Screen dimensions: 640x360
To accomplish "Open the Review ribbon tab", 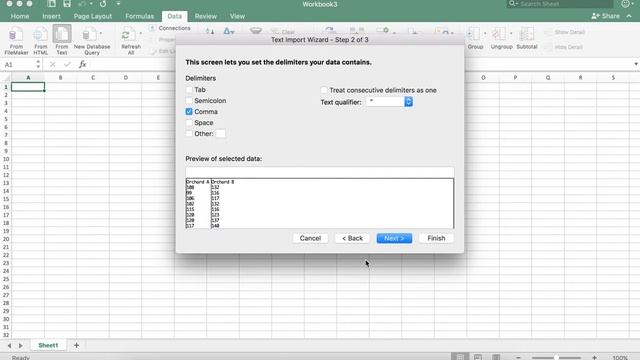I will pyautogui.click(x=206, y=16).
